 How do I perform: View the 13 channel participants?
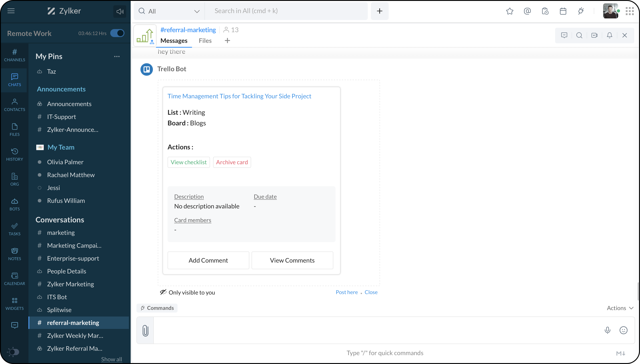[231, 30]
